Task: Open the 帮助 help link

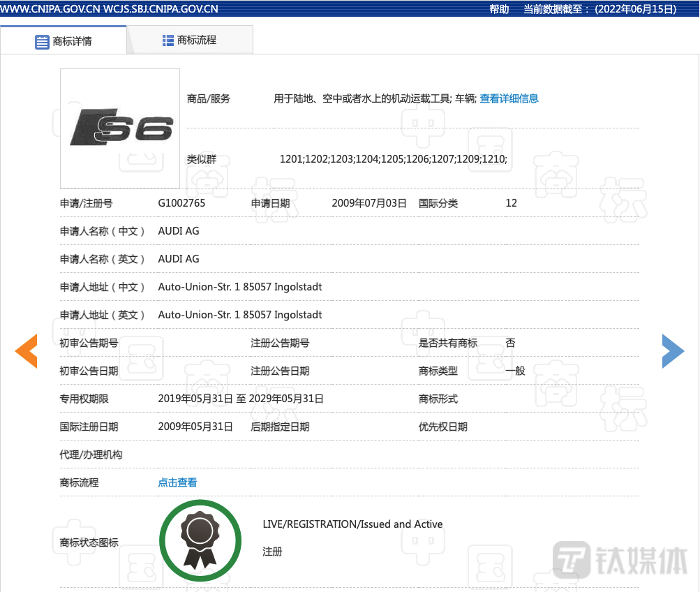Action: point(499,9)
